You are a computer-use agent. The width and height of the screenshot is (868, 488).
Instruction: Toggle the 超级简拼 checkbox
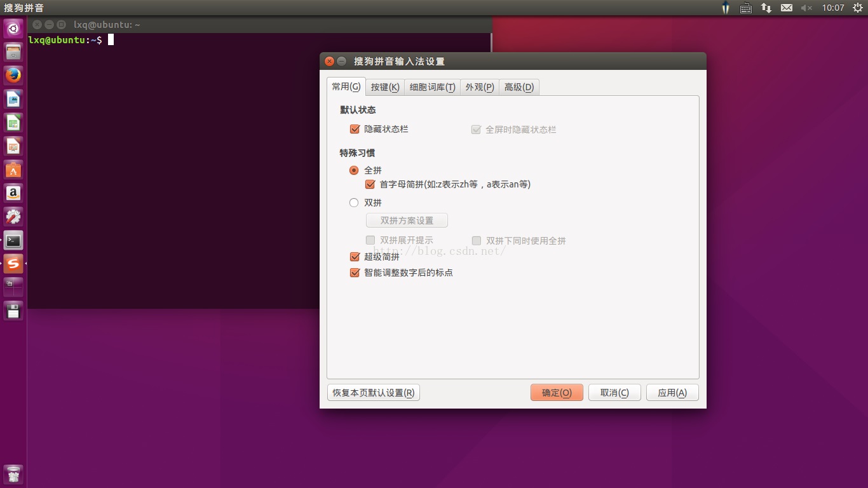point(355,257)
